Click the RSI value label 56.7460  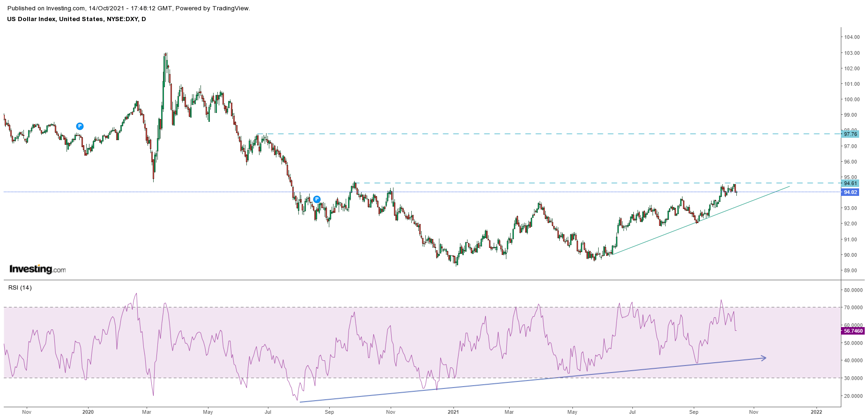[853, 331]
